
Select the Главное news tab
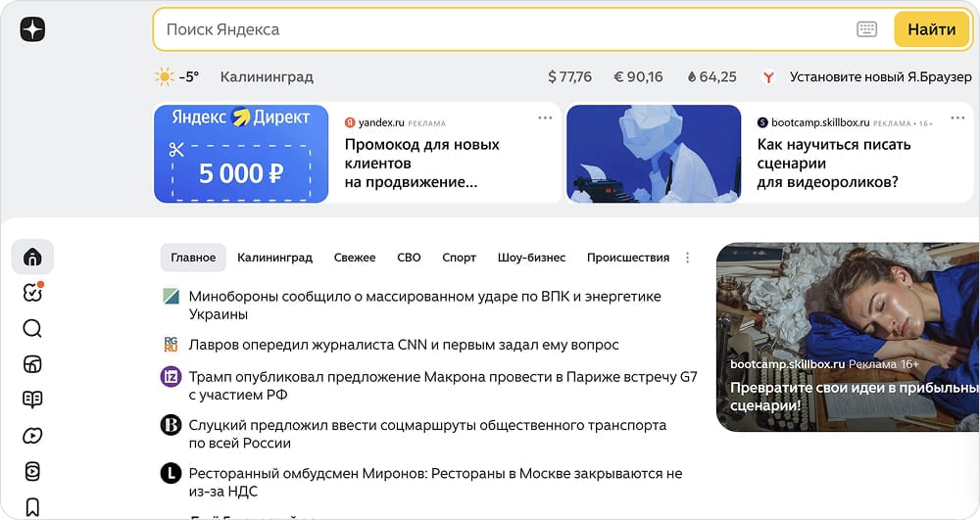(193, 258)
